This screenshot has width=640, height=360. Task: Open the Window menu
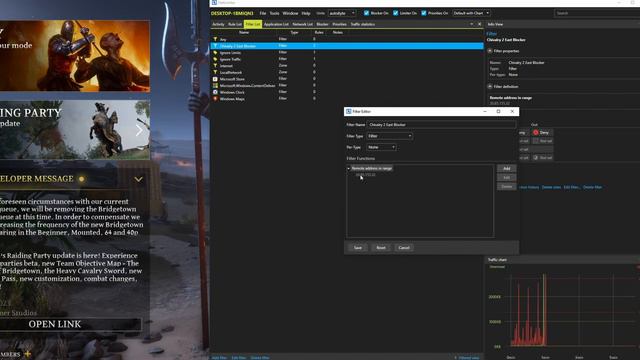(290, 13)
